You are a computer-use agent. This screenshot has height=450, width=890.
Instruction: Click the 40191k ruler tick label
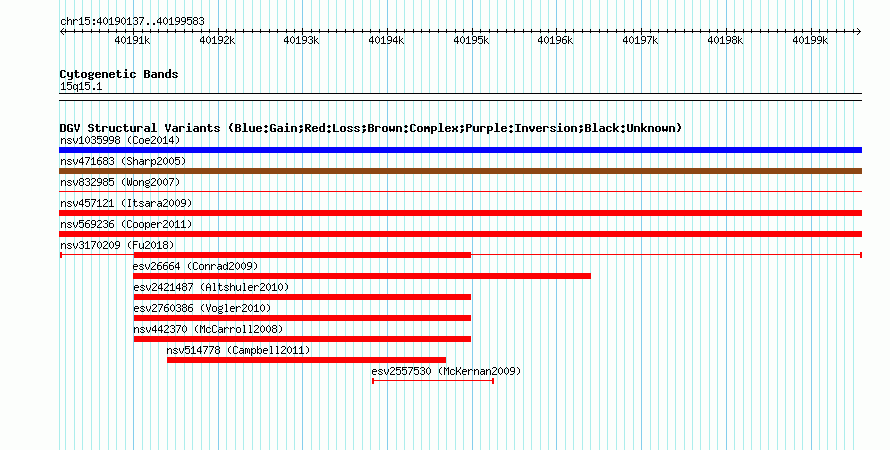pyautogui.click(x=132, y=40)
